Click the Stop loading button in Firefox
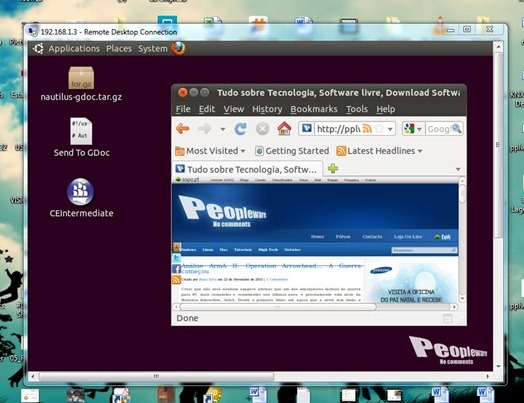Image resolution: width=524 pixels, height=403 pixels. pyautogui.click(x=262, y=129)
